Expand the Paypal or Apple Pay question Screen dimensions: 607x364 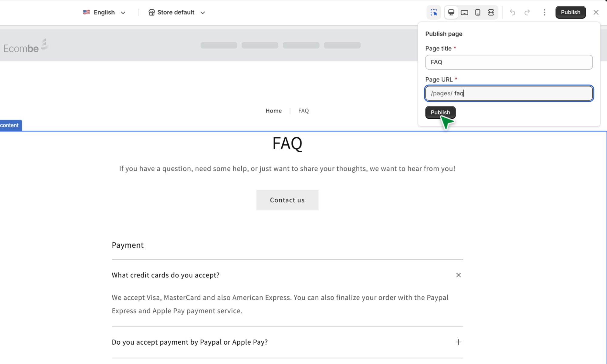[x=458, y=342]
